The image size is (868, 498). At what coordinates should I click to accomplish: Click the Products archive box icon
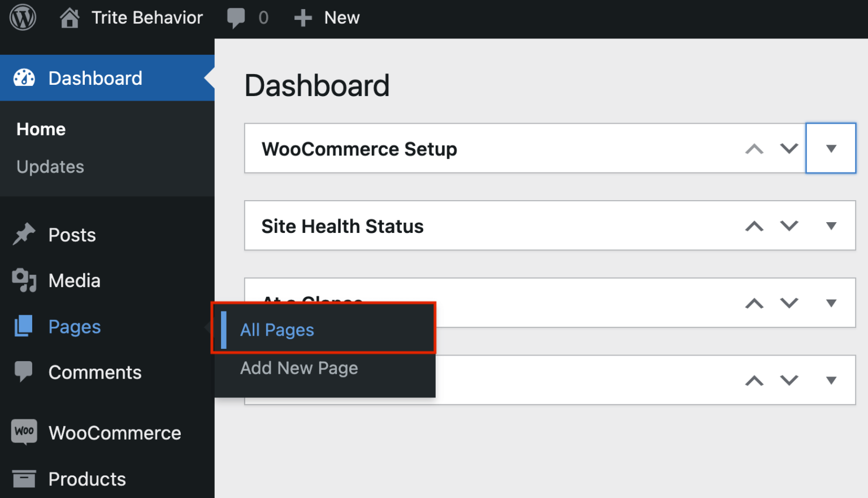[24, 479]
